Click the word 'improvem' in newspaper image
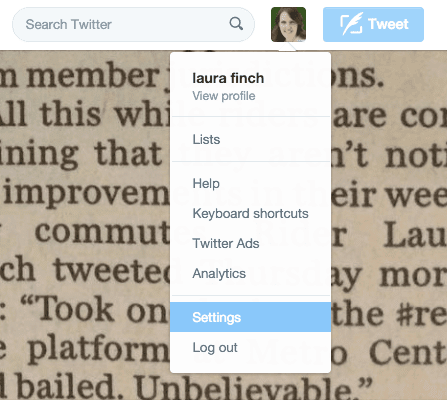This screenshot has width=447, height=400. pos(87,194)
